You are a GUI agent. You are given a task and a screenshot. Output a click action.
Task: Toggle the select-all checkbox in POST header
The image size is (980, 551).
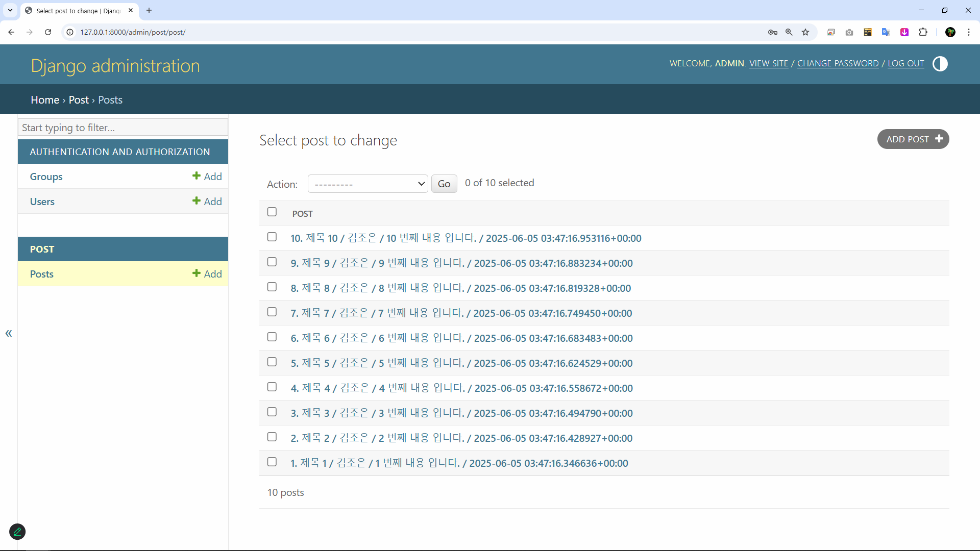coord(272,212)
